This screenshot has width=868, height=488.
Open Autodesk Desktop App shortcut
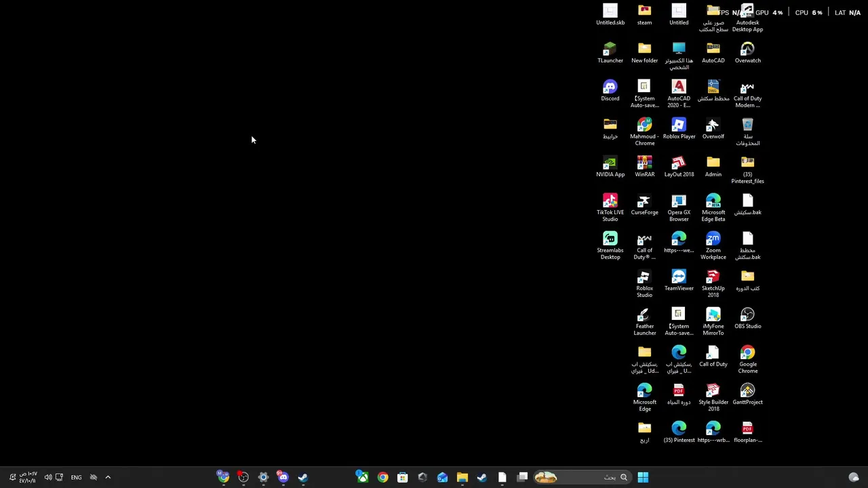[x=747, y=18]
